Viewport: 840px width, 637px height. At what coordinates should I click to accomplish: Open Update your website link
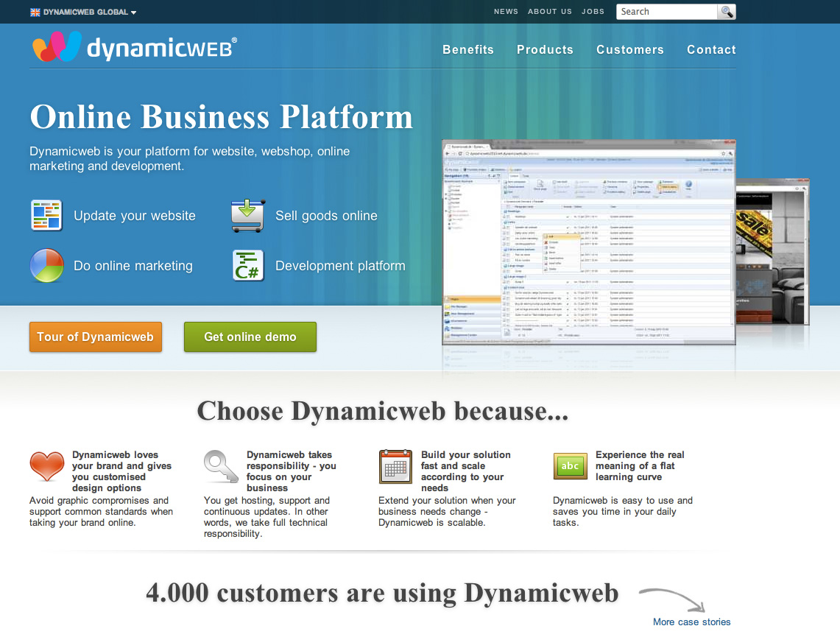pyautogui.click(x=135, y=216)
